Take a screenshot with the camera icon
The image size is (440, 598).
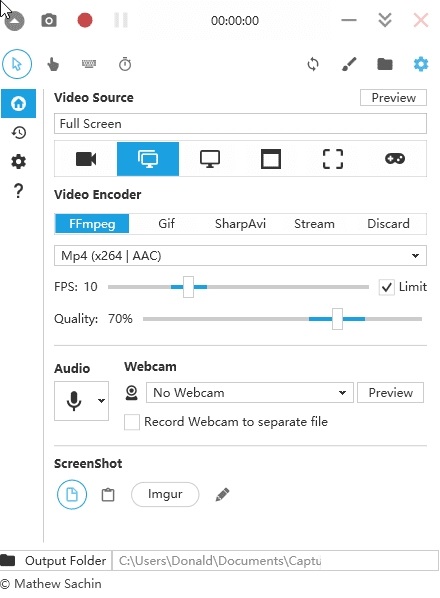click(49, 20)
